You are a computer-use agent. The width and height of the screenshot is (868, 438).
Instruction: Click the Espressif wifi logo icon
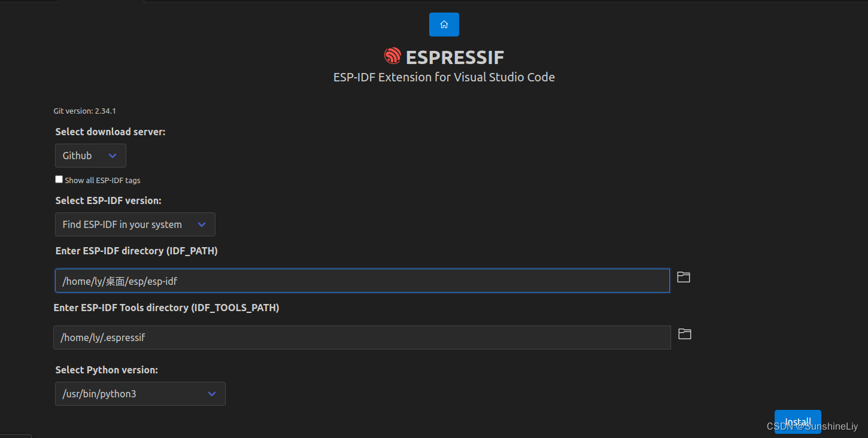click(x=392, y=56)
